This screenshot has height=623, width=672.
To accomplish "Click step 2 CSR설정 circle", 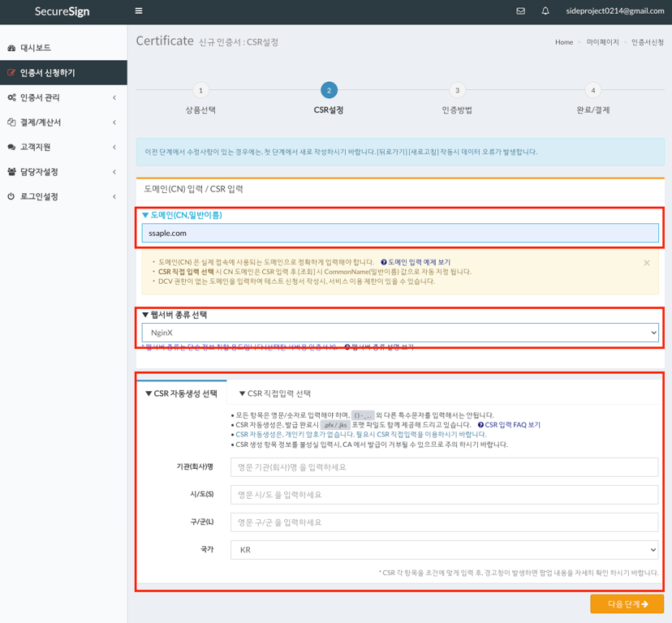I will 329,90.
